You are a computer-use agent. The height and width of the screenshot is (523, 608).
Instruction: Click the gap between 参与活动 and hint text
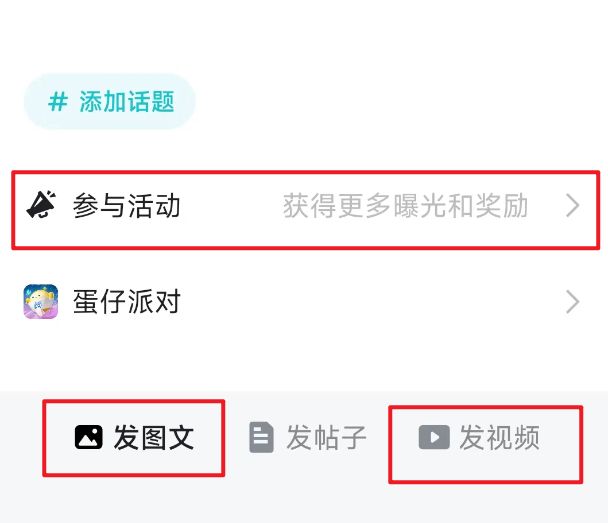click(x=230, y=206)
